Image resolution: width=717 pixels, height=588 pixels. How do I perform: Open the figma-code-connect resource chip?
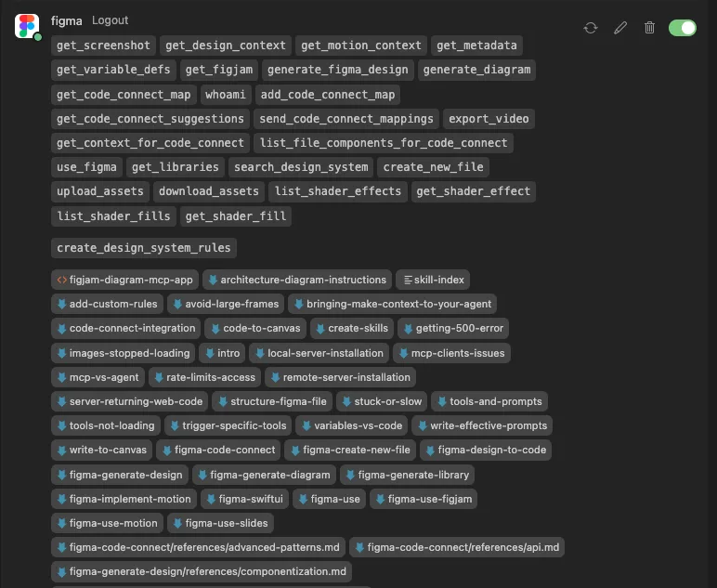click(218, 451)
